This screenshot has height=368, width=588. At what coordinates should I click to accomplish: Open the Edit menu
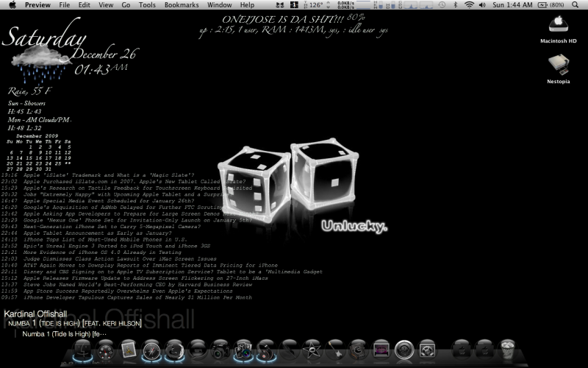tap(84, 5)
